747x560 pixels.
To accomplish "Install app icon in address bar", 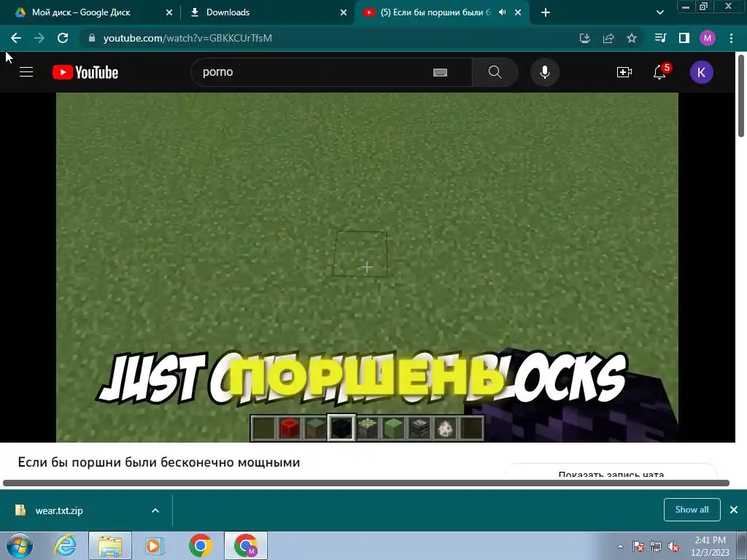I will pyautogui.click(x=584, y=38).
